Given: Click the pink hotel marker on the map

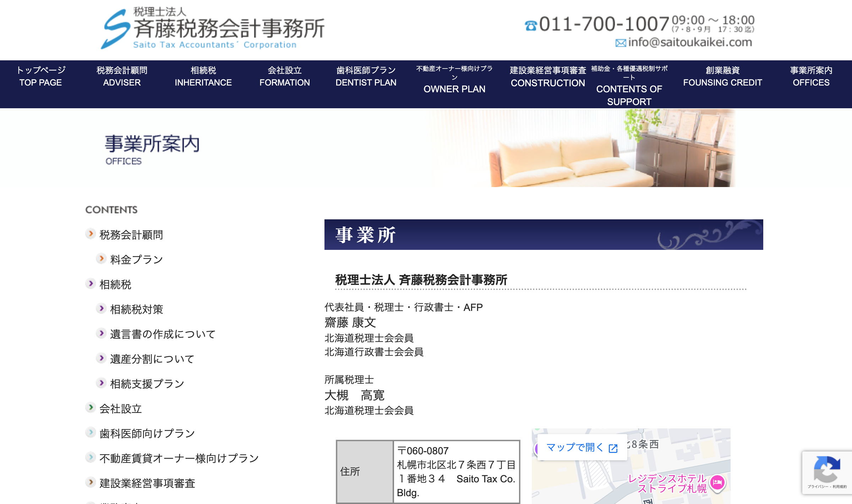Looking at the screenshot, I should pos(717,482).
